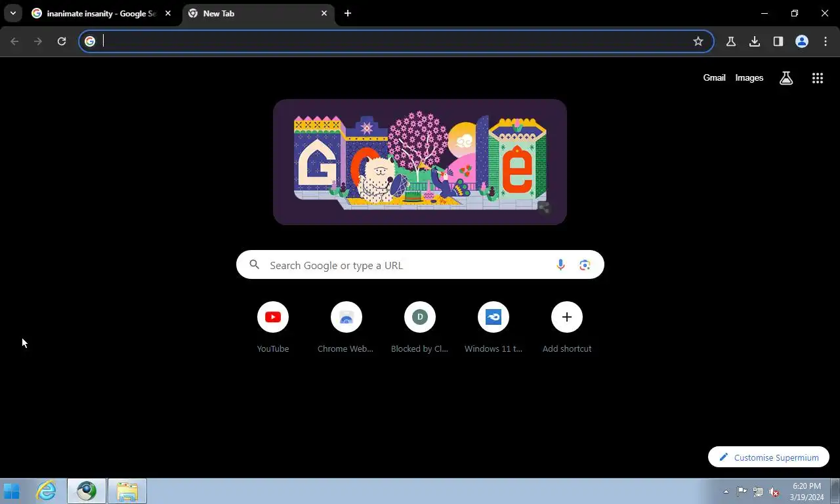Open the three-dot browser menu
The height and width of the screenshot is (504, 840).
[x=826, y=41]
